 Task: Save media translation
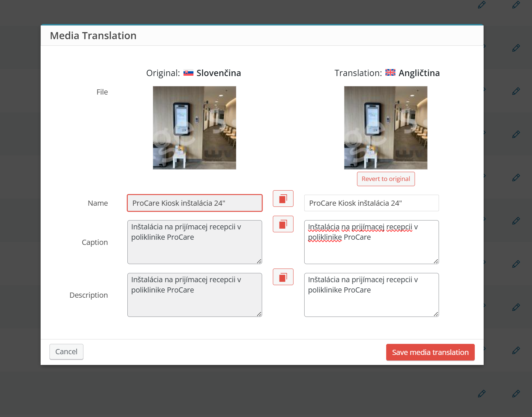(x=430, y=352)
